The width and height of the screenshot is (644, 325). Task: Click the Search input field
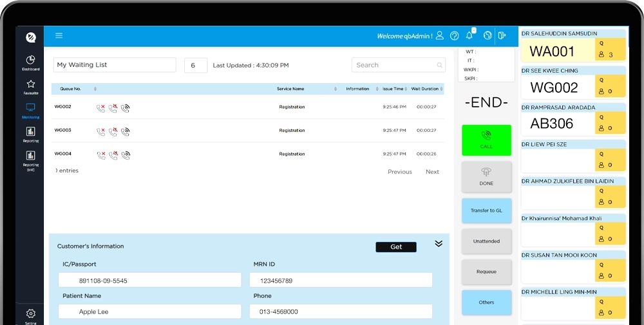(394, 65)
